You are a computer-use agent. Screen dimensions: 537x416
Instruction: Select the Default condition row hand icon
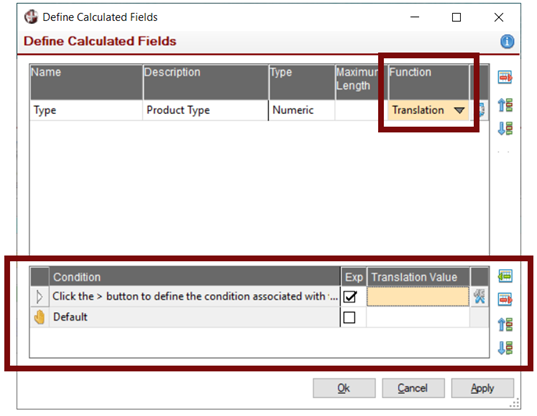coord(39,317)
